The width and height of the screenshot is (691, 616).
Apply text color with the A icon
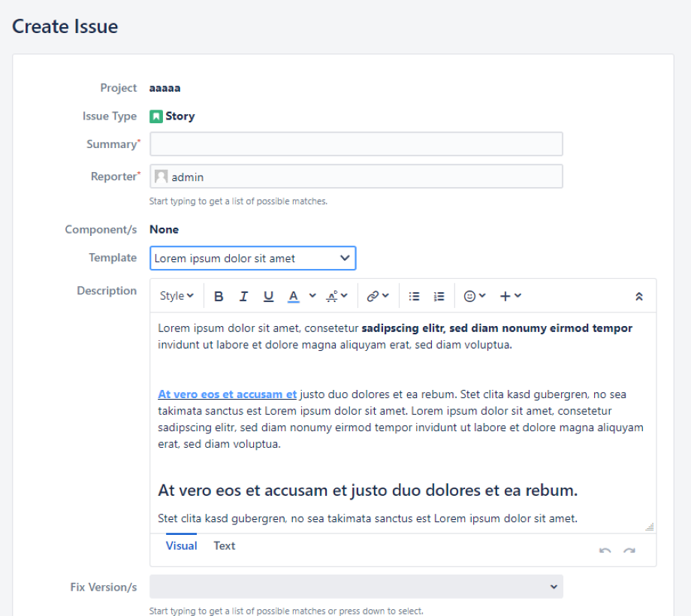pyautogui.click(x=294, y=296)
